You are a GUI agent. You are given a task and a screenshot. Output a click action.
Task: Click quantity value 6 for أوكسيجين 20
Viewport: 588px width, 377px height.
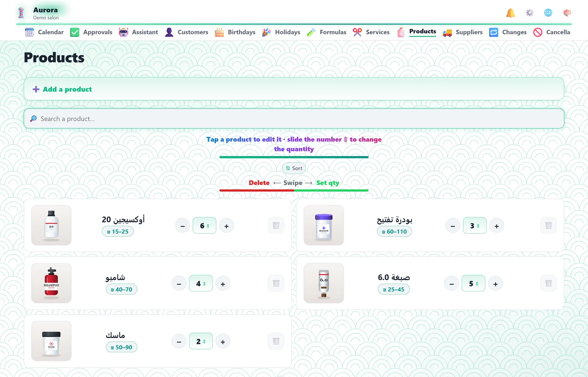point(204,225)
